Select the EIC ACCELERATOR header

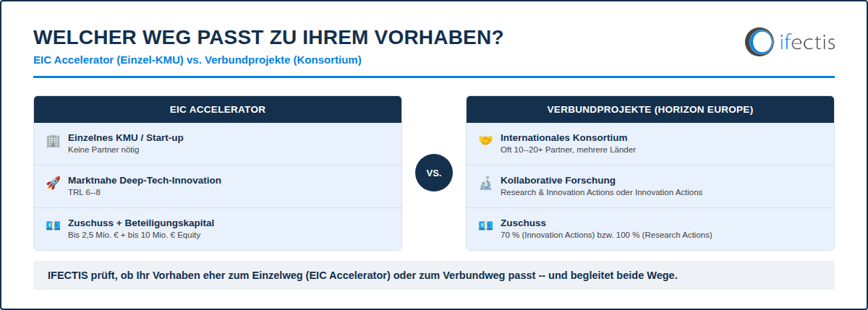click(218, 110)
